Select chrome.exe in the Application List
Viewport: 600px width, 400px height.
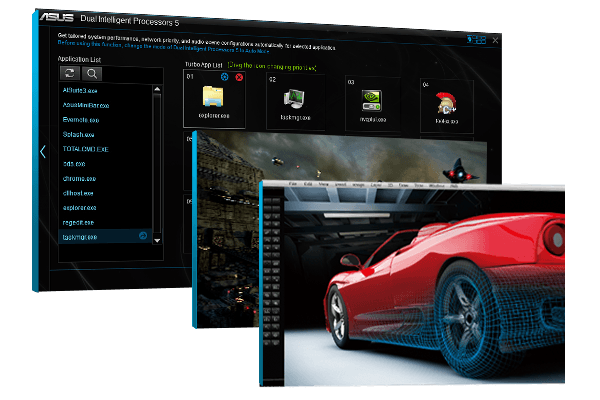pyautogui.click(x=79, y=178)
